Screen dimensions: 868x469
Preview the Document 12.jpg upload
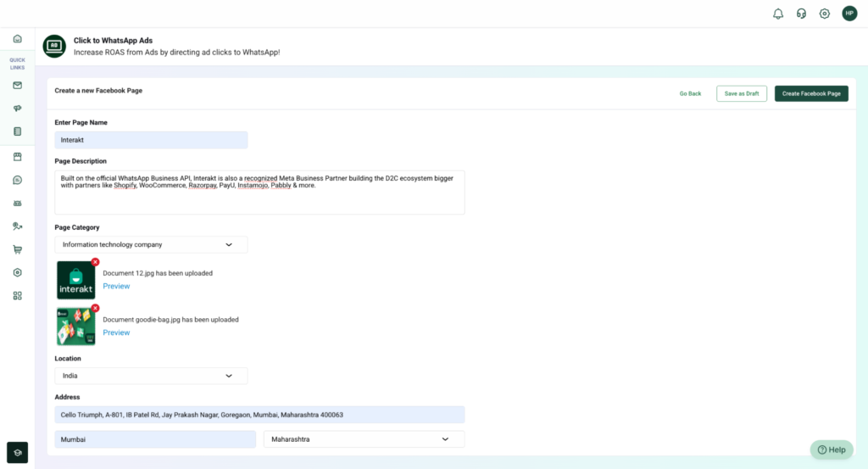point(116,287)
